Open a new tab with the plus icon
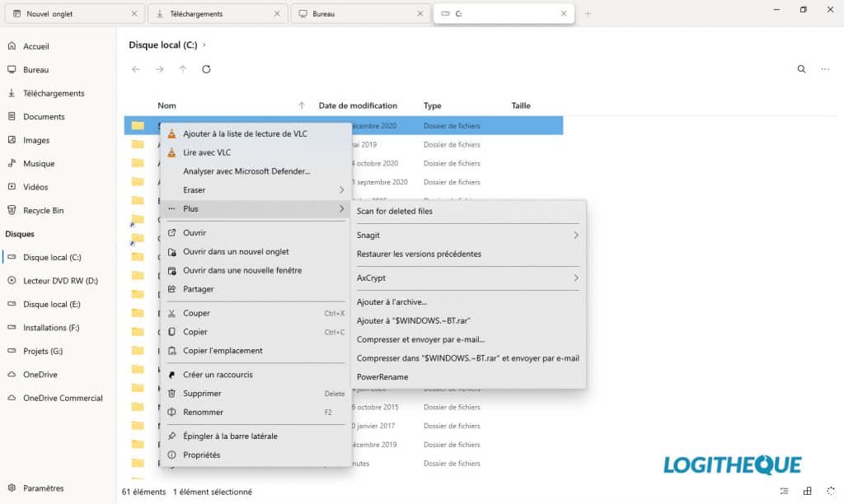 pos(588,13)
